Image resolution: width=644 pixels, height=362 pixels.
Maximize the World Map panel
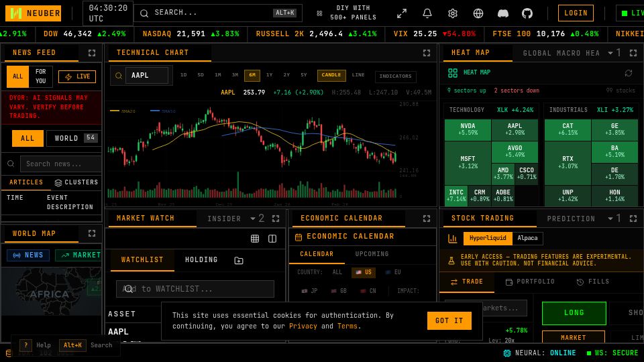pyautogui.click(x=92, y=233)
